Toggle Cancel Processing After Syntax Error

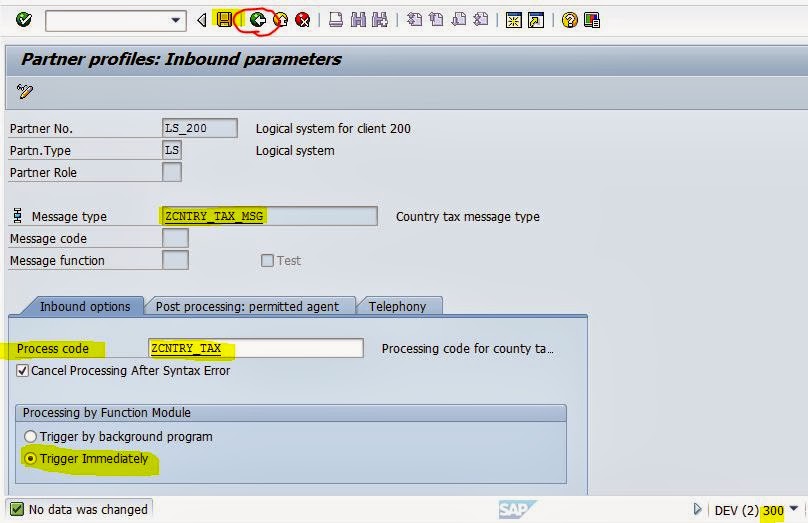pos(22,370)
